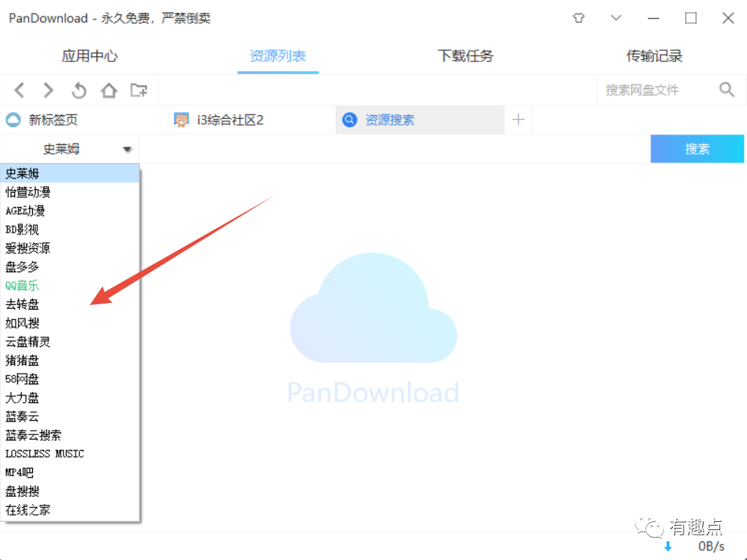747x560 pixels.
Task: Choose 蓝奏云搜索 from the list
Action: [70, 434]
